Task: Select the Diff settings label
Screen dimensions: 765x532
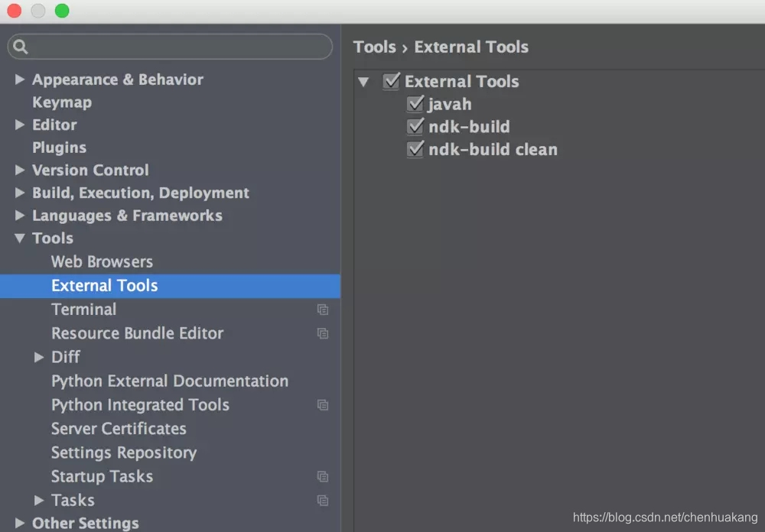Action: pyautogui.click(x=65, y=357)
